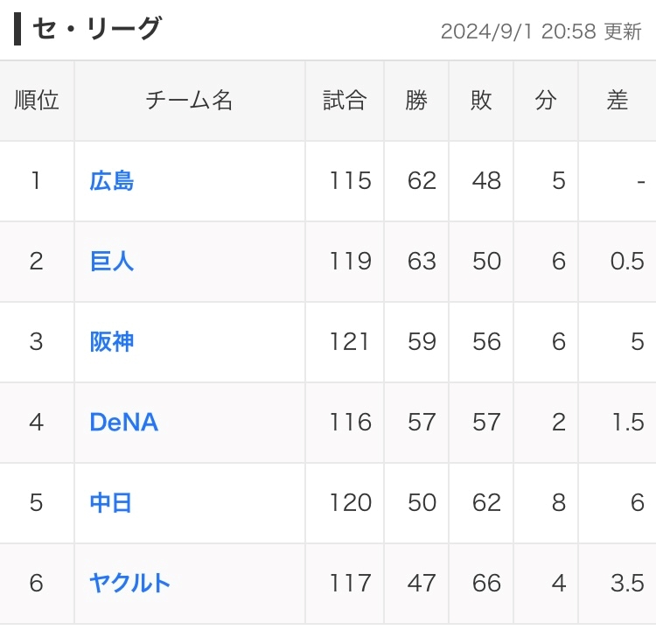Select the 分 column header

pyautogui.click(x=546, y=101)
